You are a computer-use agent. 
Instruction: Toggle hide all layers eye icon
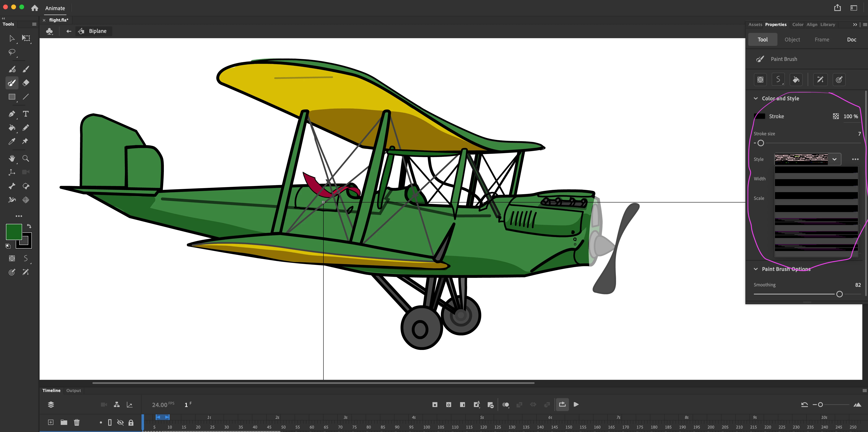pyautogui.click(x=120, y=423)
